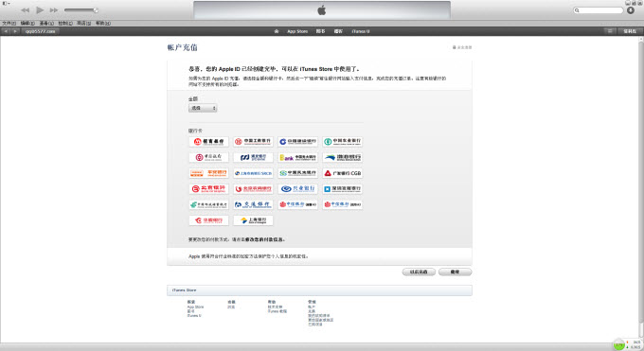Select Agricultural Bank of China logo
The image size is (644, 351).
pyautogui.click(x=343, y=142)
